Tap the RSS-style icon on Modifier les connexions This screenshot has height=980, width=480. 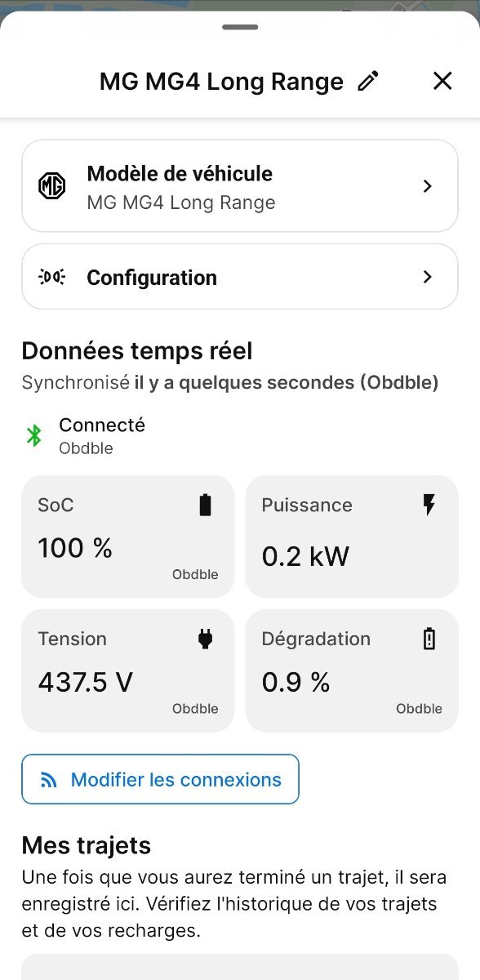49,780
